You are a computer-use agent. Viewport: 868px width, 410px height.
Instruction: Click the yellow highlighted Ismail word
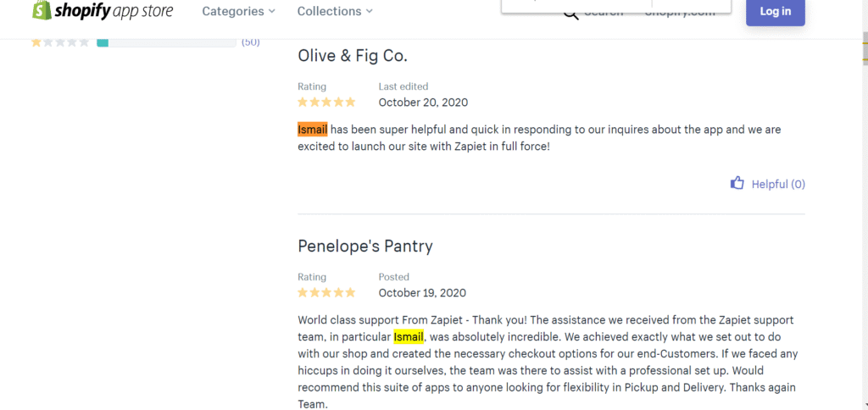click(408, 337)
